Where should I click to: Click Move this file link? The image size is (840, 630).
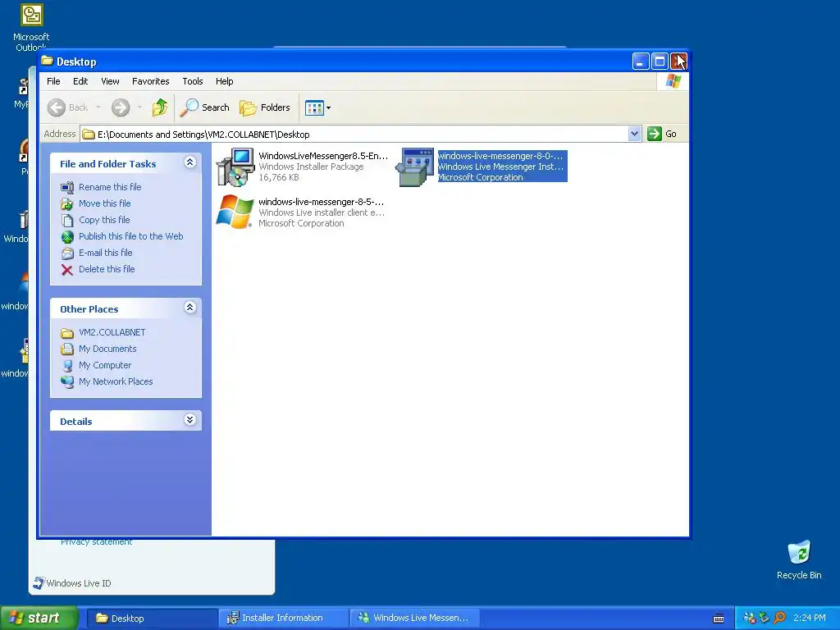(x=104, y=203)
